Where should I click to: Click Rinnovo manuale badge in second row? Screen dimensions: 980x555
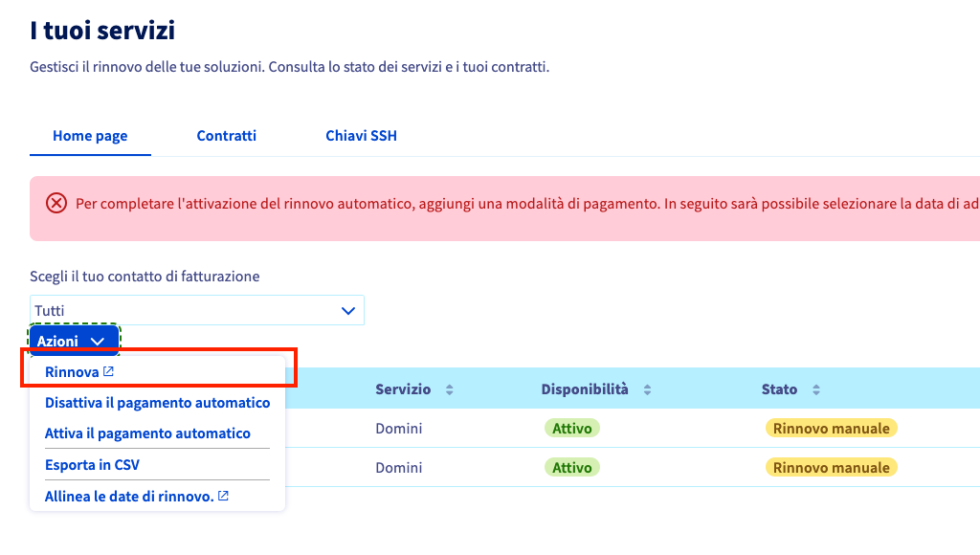tap(832, 468)
